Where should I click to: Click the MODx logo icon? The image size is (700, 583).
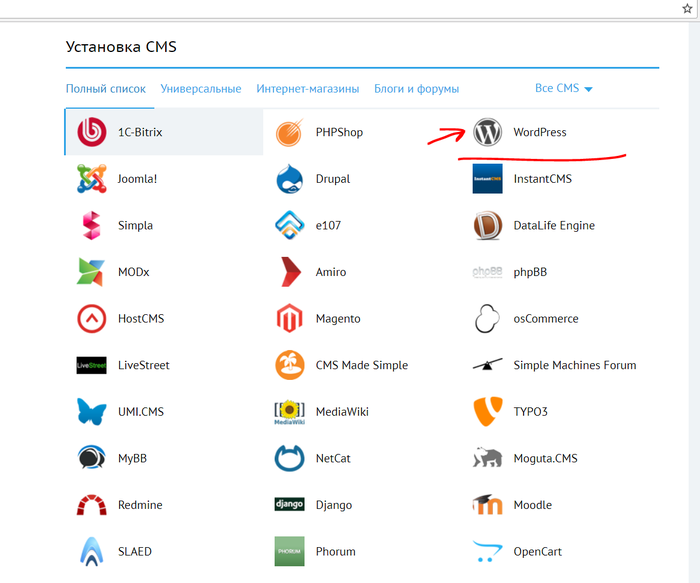tap(91, 272)
